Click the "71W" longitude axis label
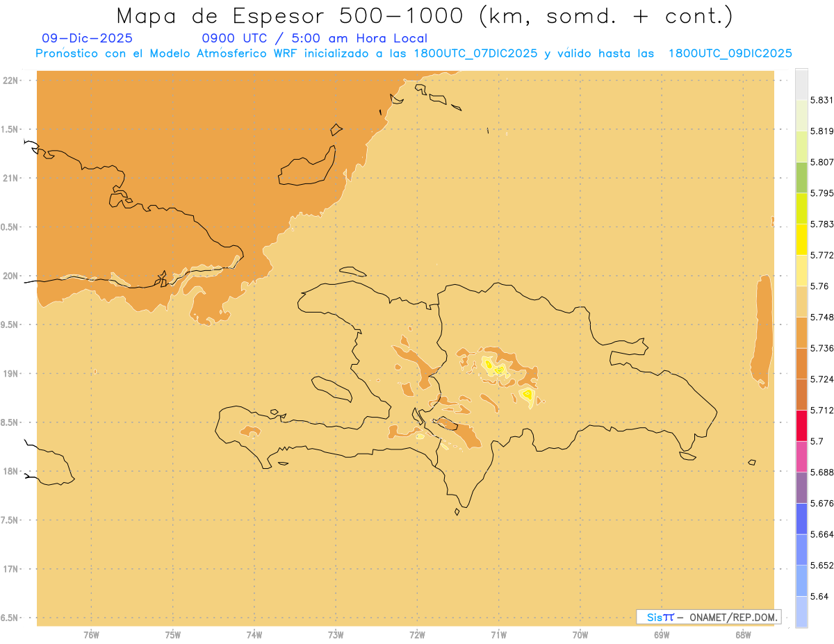This screenshot has width=834, height=644. pyautogui.click(x=498, y=635)
